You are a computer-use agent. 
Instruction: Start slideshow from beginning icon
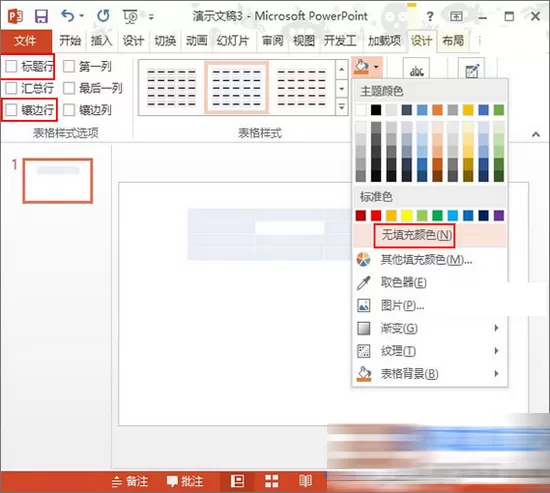130,16
